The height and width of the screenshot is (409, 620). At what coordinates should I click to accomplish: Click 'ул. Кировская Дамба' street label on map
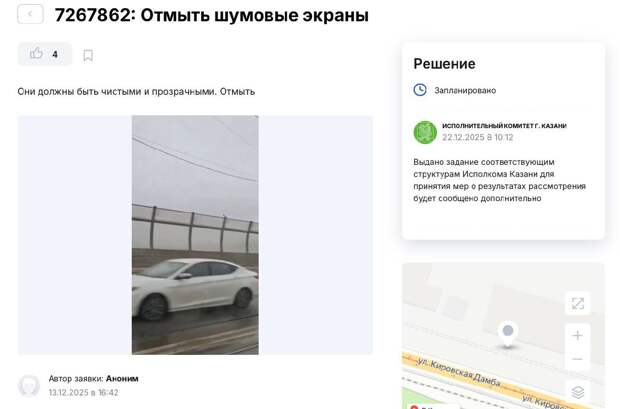(459, 372)
